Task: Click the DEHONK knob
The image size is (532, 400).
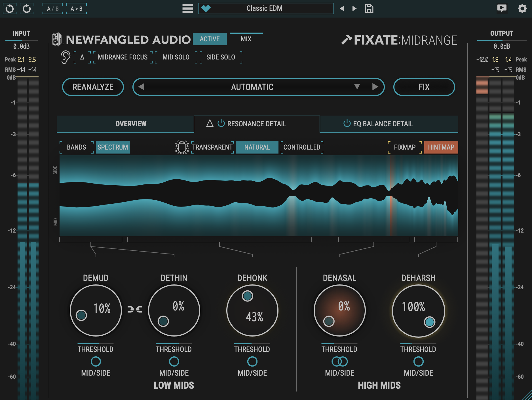Action: point(252,310)
